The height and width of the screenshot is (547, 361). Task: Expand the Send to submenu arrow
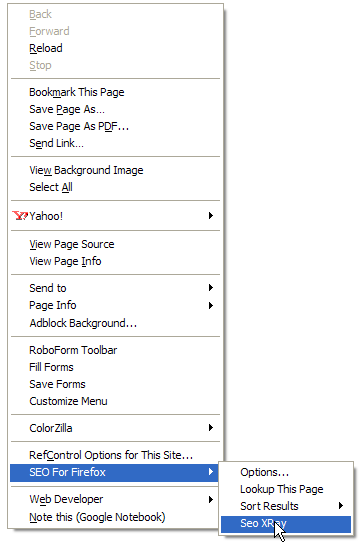click(x=211, y=288)
